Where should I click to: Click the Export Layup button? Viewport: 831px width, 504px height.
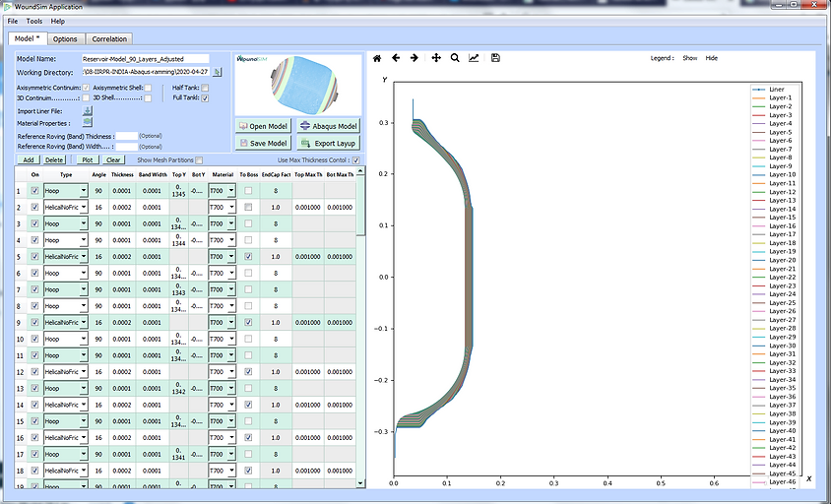tap(329, 143)
